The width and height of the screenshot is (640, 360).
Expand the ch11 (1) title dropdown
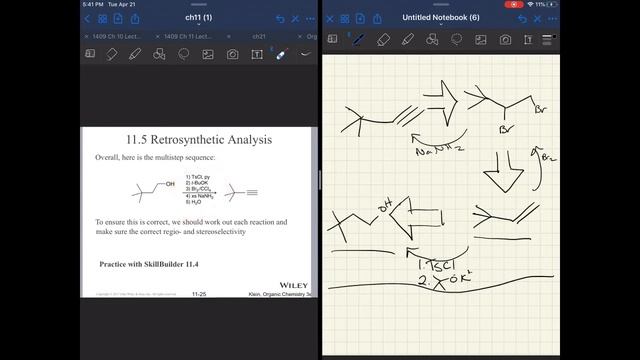198,24
